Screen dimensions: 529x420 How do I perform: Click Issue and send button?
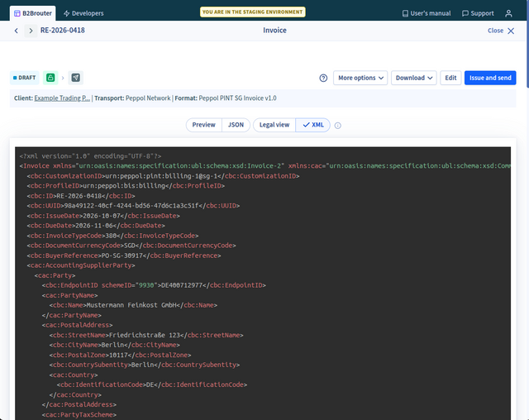coord(490,78)
